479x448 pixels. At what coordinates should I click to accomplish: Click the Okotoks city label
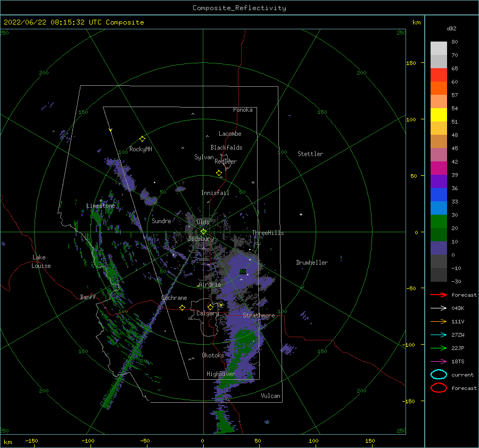click(x=213, y=355)
